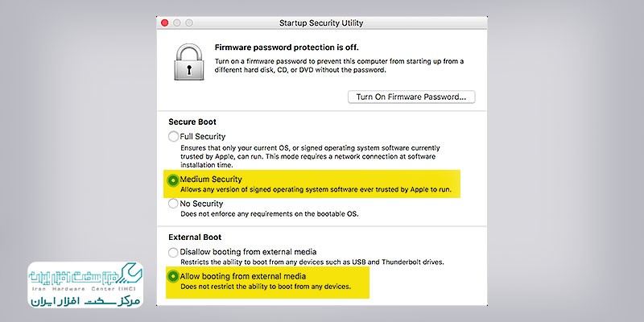Image resolution: width=644 pixels, height=322 pixels.
Task: Click the External Boot section heading
Action: coord(195,237)
